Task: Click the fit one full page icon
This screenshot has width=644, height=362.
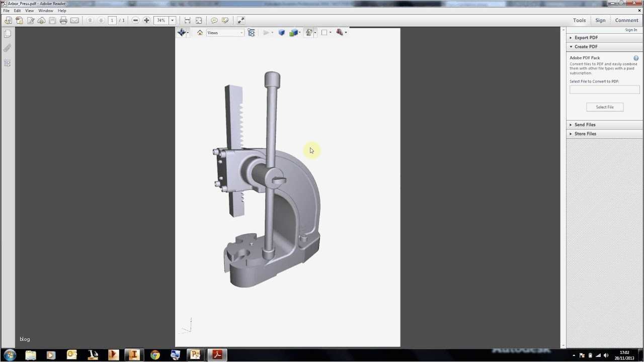Action: pyautogui.click(x=199, y=21)
